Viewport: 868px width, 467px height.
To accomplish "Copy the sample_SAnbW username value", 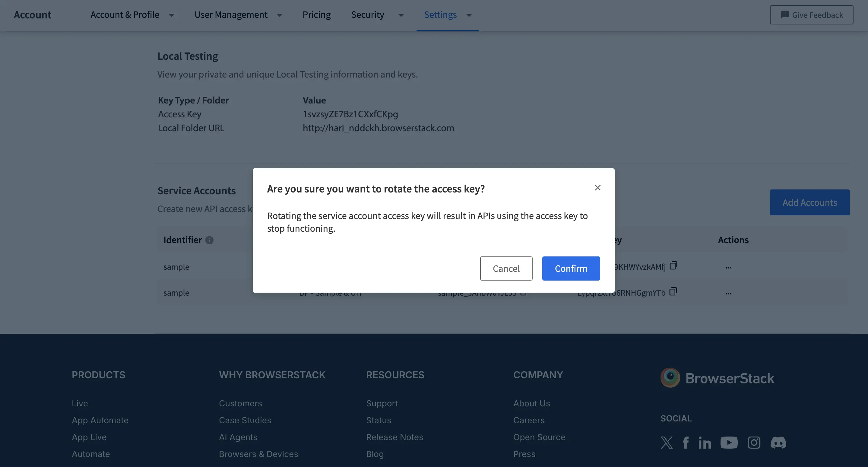I will pos(524,293).
